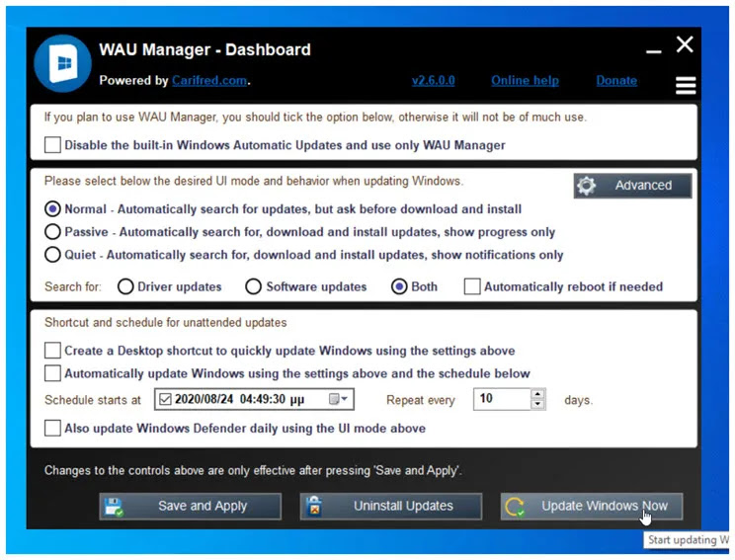Image resolution: width=735 pixels, height=560 pixels.
Task: Click the WAU Manager logo icon
Action: tap(63, 63)
